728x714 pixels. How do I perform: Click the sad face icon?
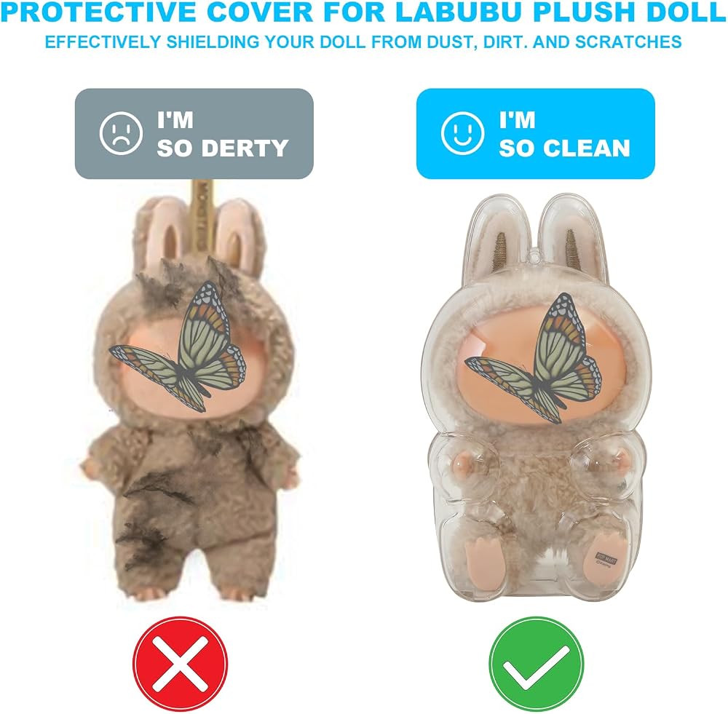121,132
